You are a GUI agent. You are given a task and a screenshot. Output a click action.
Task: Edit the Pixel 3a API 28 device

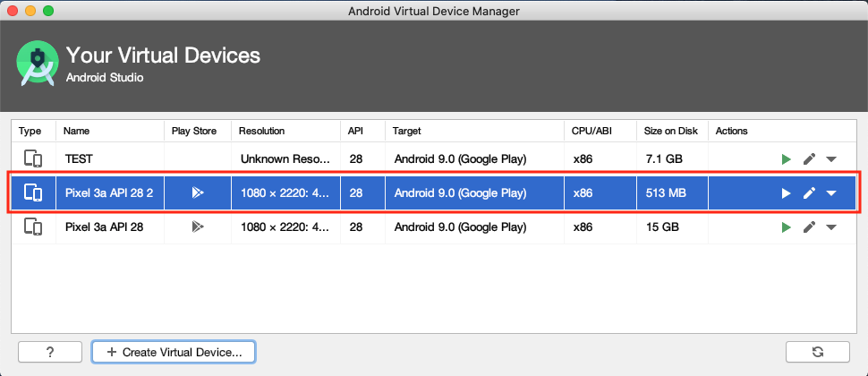click(x=809, y=227)
